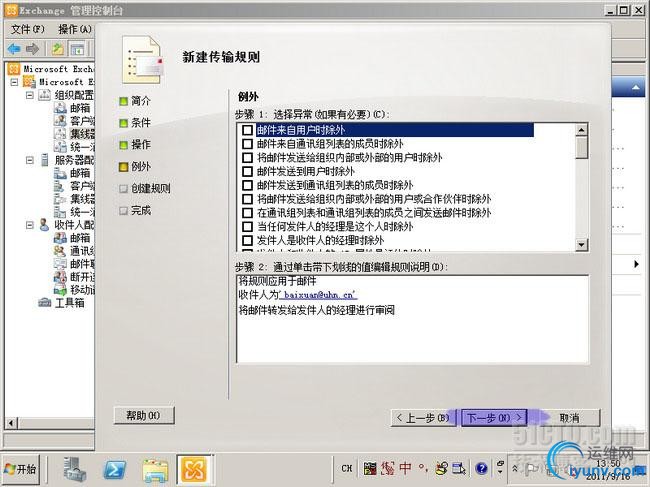Open the 开始 Start menu
Screen dimensions: 650x487
[x=21, y=469]
